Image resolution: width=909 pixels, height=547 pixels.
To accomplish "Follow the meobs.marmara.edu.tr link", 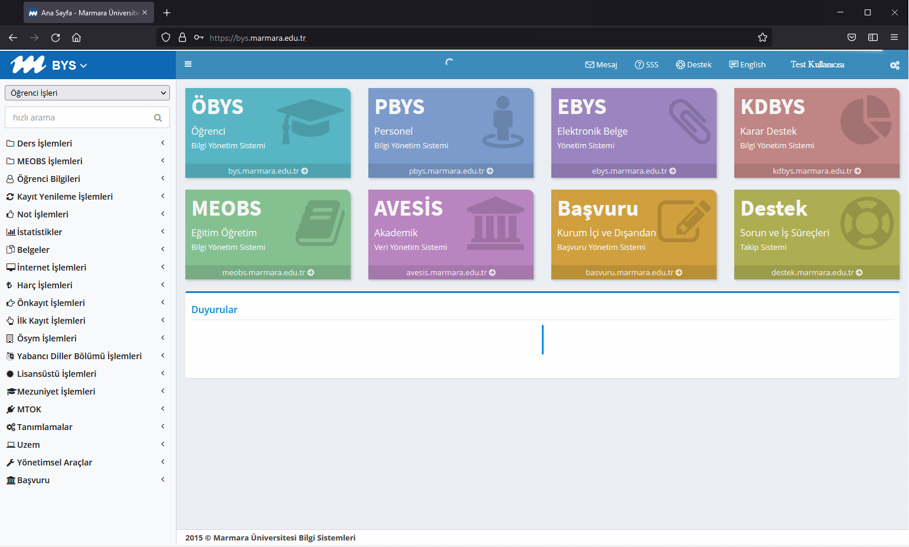I will tap(268, 272).
